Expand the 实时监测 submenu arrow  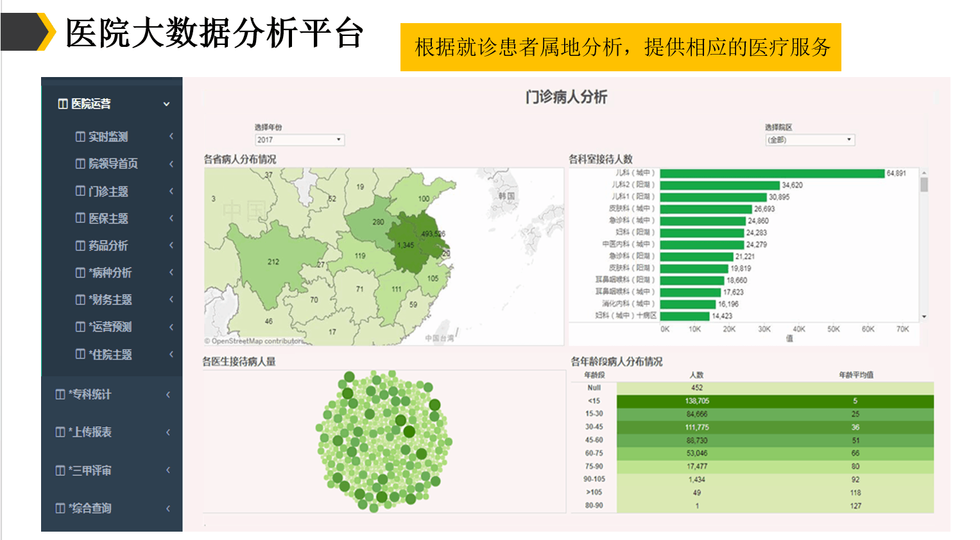click(x=171, y=136)
